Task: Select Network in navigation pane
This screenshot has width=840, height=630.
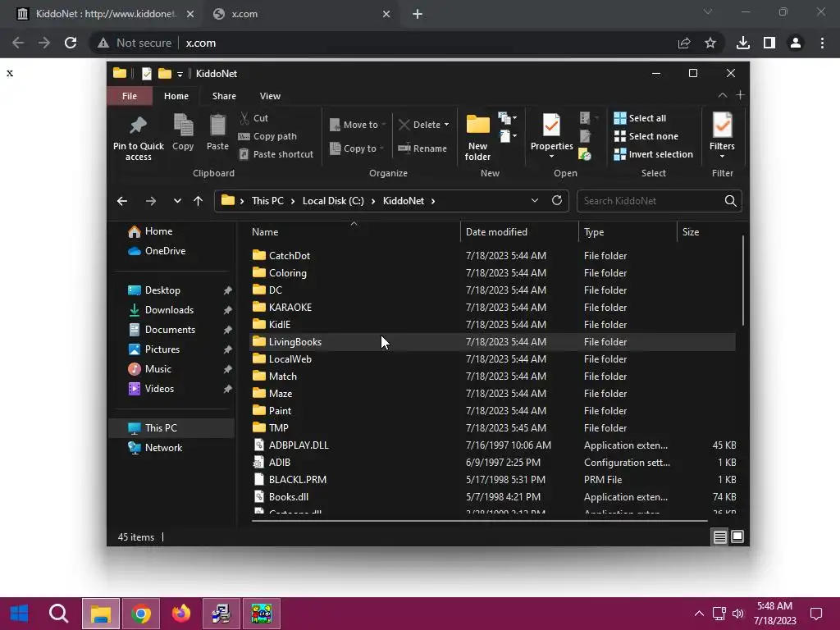Action: point(163,448)
